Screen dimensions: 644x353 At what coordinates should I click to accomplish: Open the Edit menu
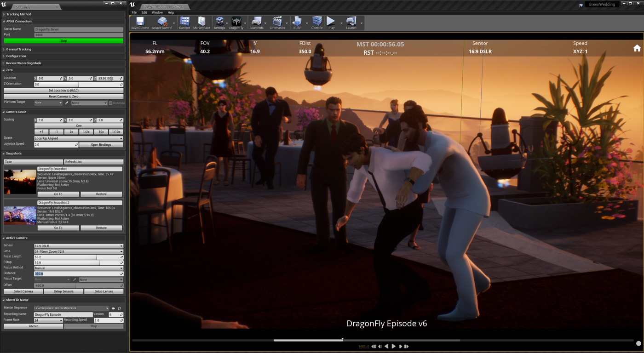click(x=144, y=12)
